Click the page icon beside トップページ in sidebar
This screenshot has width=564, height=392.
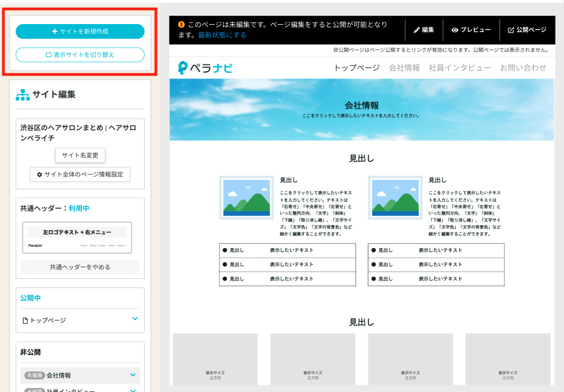pos(25,320)
